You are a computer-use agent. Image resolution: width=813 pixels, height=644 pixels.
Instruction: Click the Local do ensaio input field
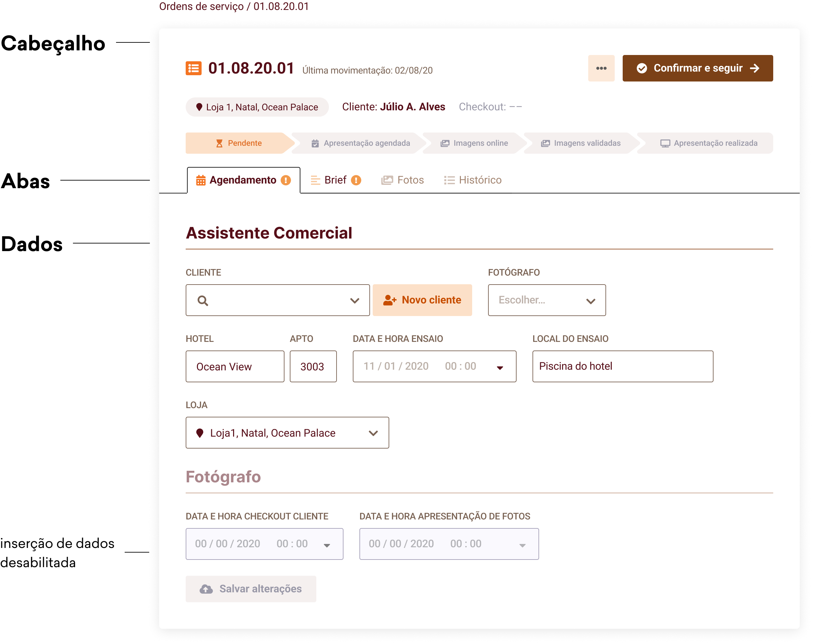pos(622,366)
